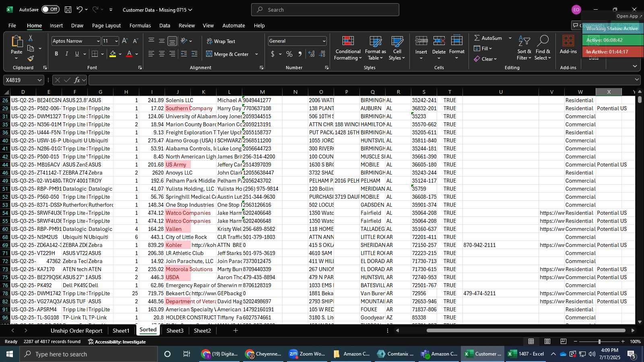The height and width of the screenshot is (362, 644).
Task: Click the Decrease Font Size icon
Action: click(135, 41)
